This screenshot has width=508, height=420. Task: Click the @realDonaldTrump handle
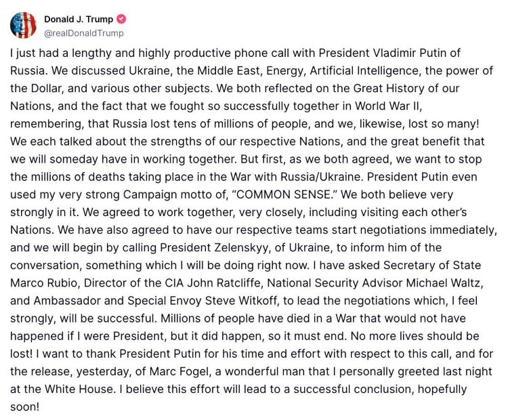(x=83, y=33)
